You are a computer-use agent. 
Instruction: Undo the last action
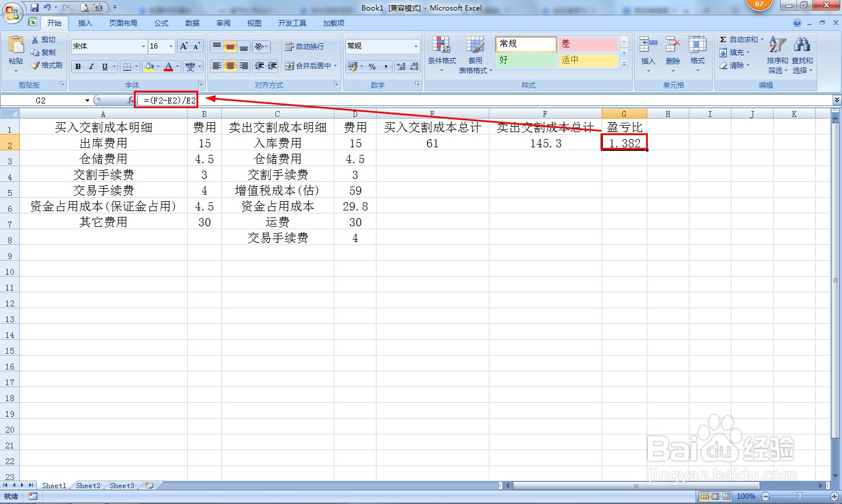pyautogui.click(x=47, y=8)
